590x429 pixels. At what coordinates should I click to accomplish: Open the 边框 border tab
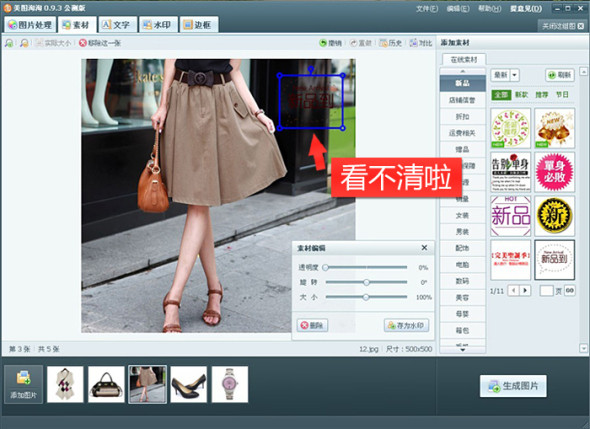[x=198, y=25]
